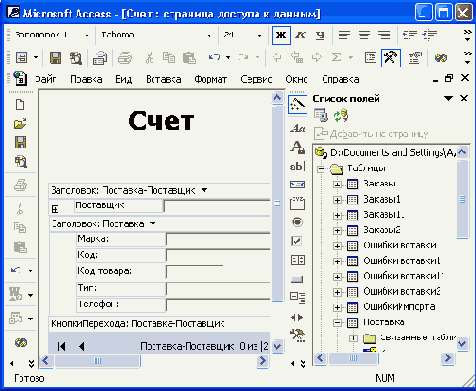
Task: Select the control wizards wand tool
Action: point(297,105)
